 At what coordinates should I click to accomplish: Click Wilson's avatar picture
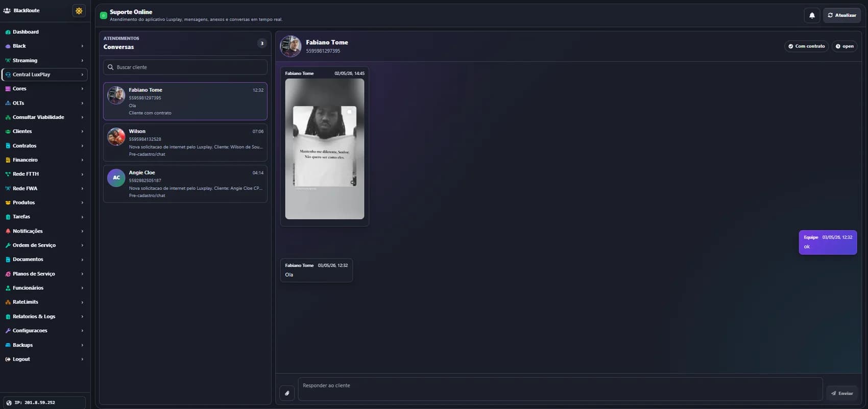pyautogui.click(x=116, y=137)
